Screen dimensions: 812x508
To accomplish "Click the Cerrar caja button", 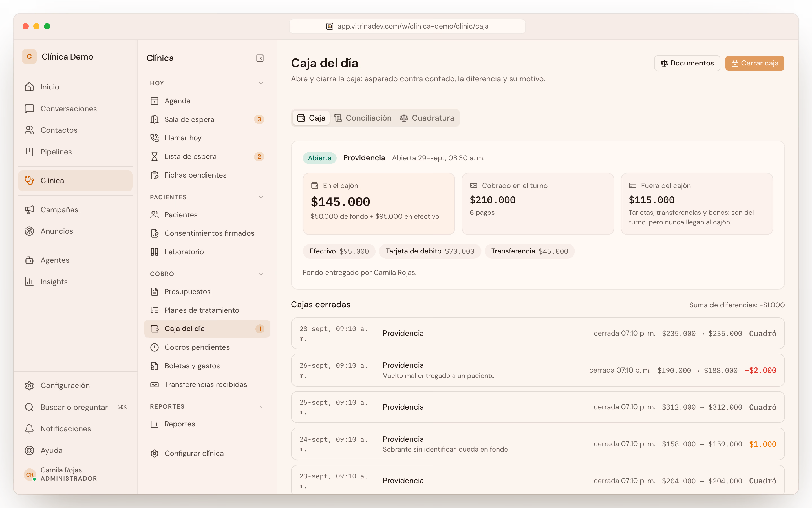I will [x=754, y=63].
